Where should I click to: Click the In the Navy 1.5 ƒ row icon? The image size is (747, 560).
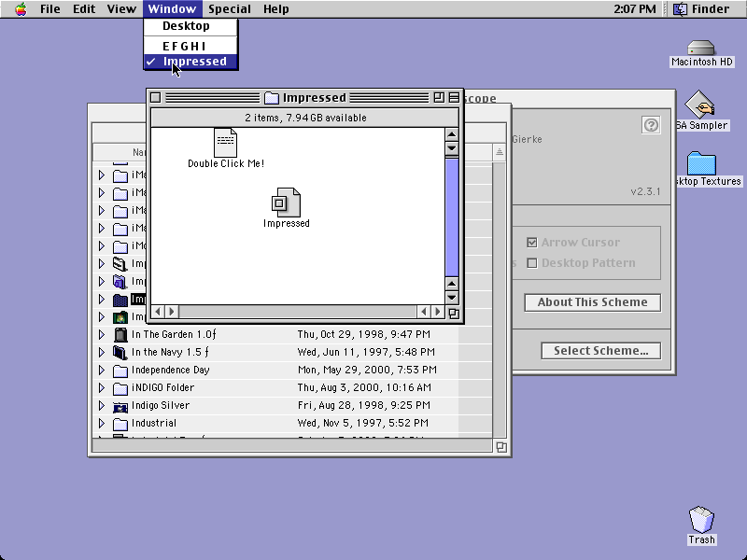tap(120, 352)
